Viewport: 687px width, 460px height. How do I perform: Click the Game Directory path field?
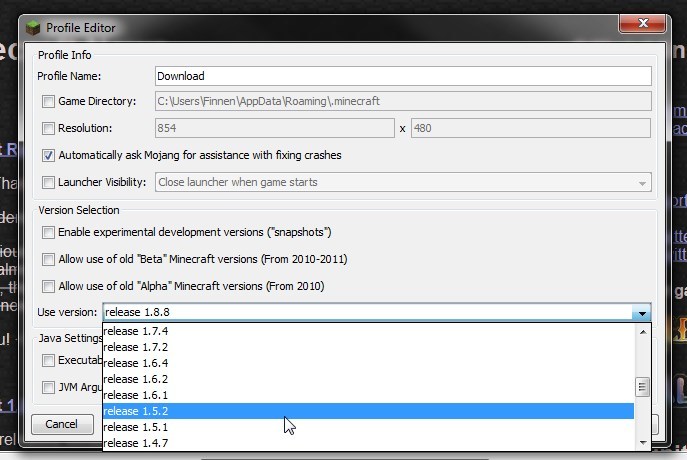point(403,101)
